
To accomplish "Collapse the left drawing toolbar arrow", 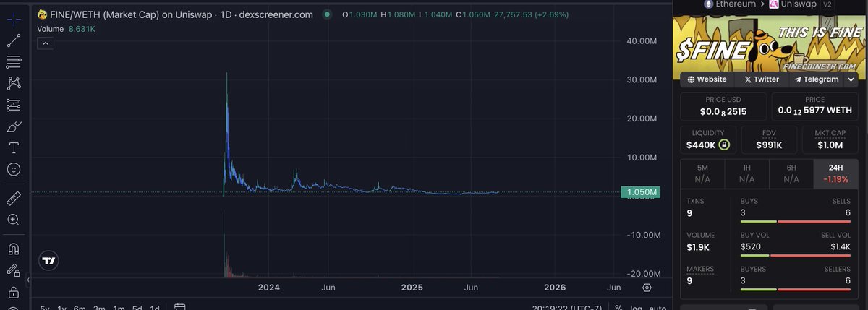I will coord(27,280).
